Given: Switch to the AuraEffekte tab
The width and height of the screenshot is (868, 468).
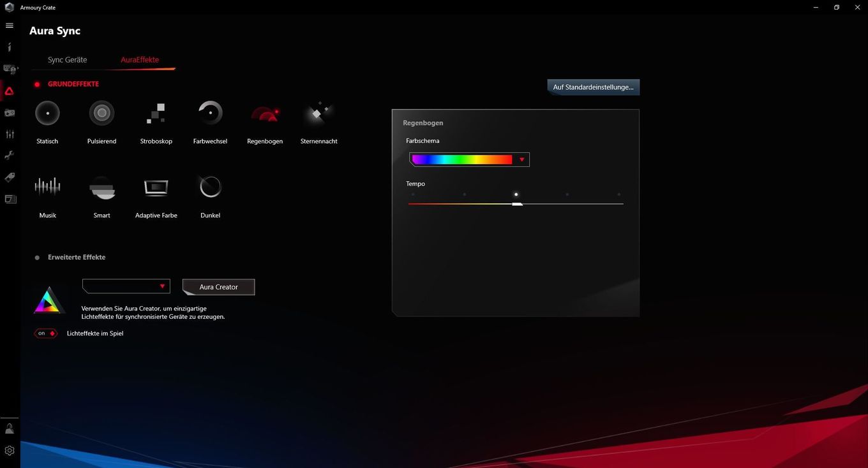Looking at the screenshot, I should pyautogui.click(x=140, y=60).
